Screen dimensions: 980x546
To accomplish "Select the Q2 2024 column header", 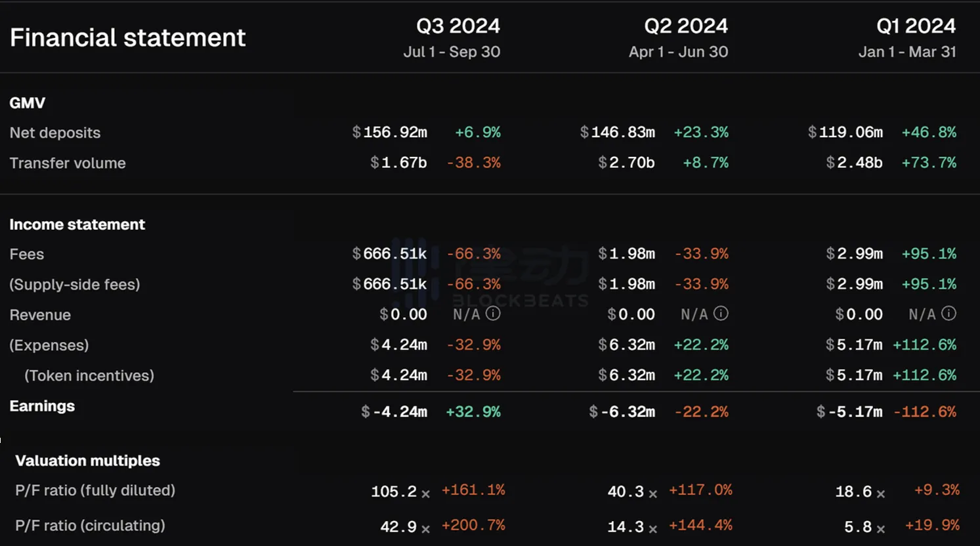I will [x=687, y=26].
